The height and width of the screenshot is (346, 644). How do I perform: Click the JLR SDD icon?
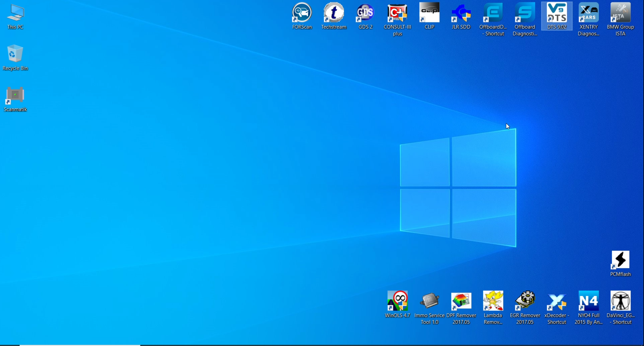coord(461,12)
